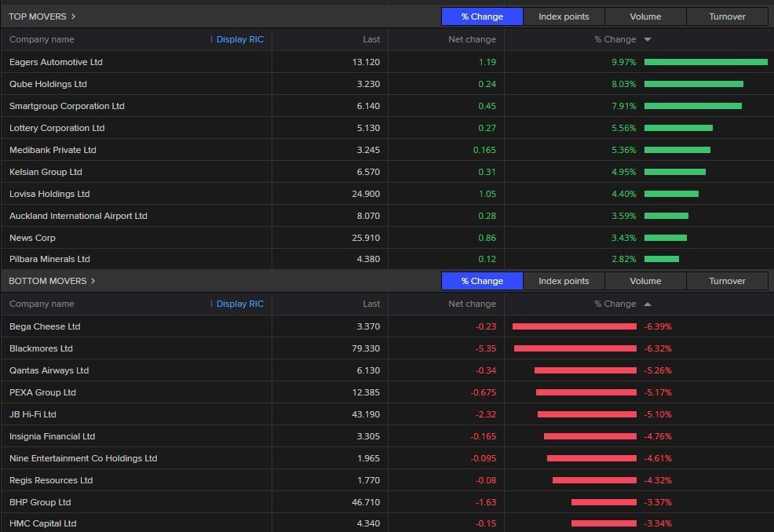The height and width of the screenshot is (532, 774).
Task: Open Smartgroup Corporation Ltd
Action: coord(67,106)
